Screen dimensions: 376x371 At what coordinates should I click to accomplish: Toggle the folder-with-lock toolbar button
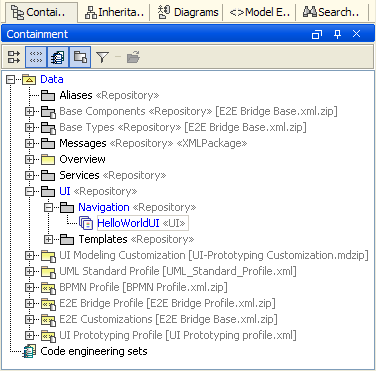click(x=80, y=57)
